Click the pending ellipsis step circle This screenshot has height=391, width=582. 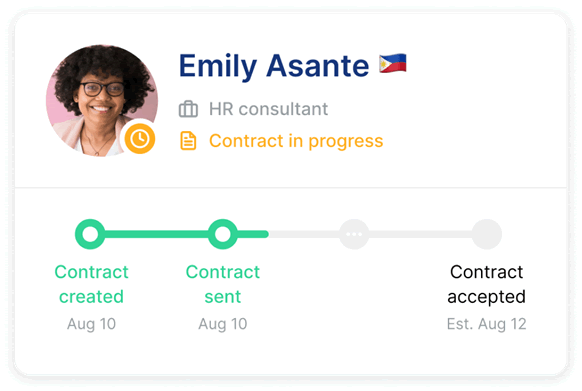click(354, 234)
